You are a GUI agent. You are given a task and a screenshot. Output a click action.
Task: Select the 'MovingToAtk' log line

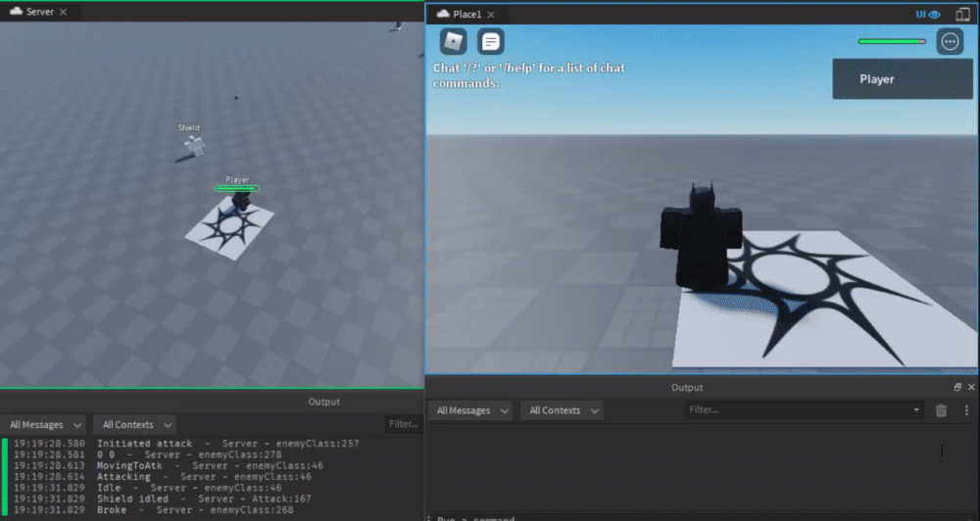point(169,465)
